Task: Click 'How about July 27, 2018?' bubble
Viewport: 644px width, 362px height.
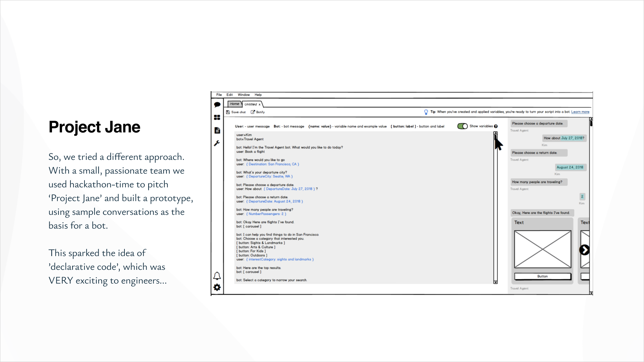Action: click(564, 138)
